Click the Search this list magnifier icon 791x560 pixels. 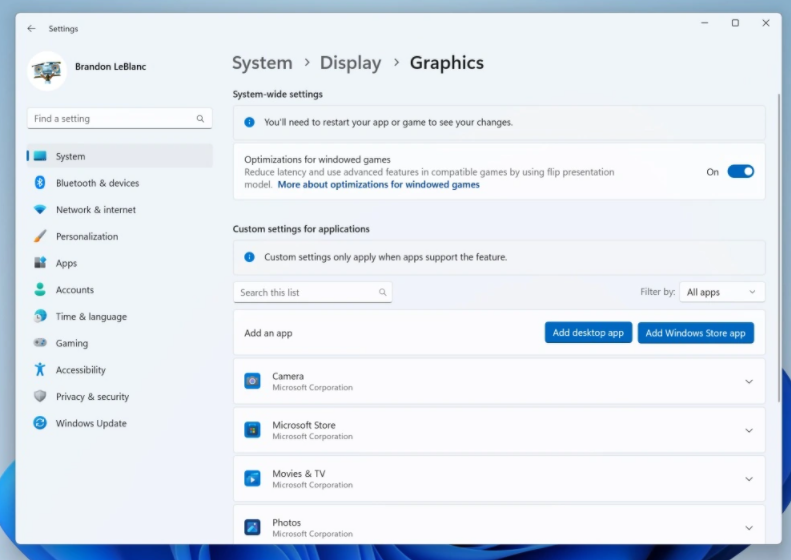[382, 292]
